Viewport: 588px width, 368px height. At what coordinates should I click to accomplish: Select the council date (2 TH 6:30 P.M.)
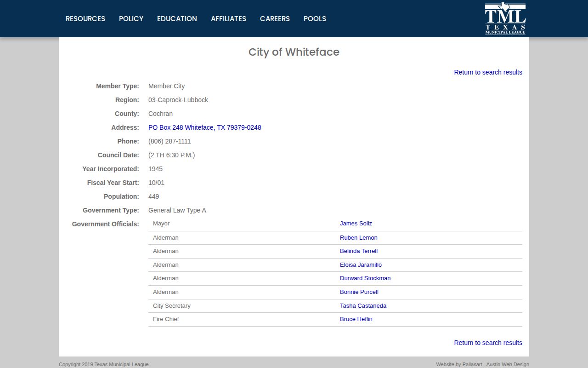tap(172, 155)
